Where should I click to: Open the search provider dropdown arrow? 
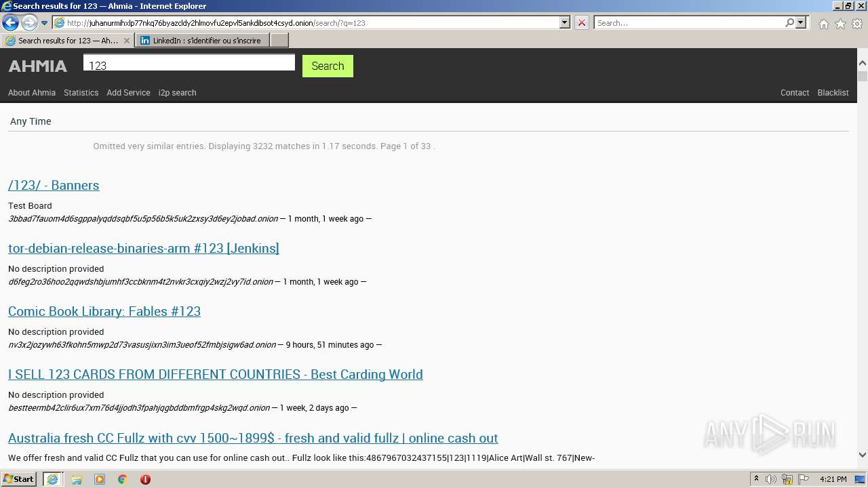point(801,22)
